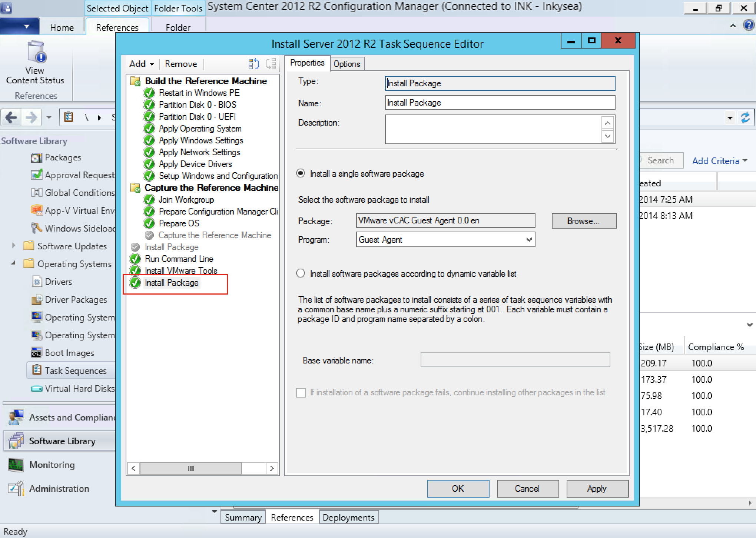
Task: Check continue installing other packages checkbox
Action: (x=301, y=392)
